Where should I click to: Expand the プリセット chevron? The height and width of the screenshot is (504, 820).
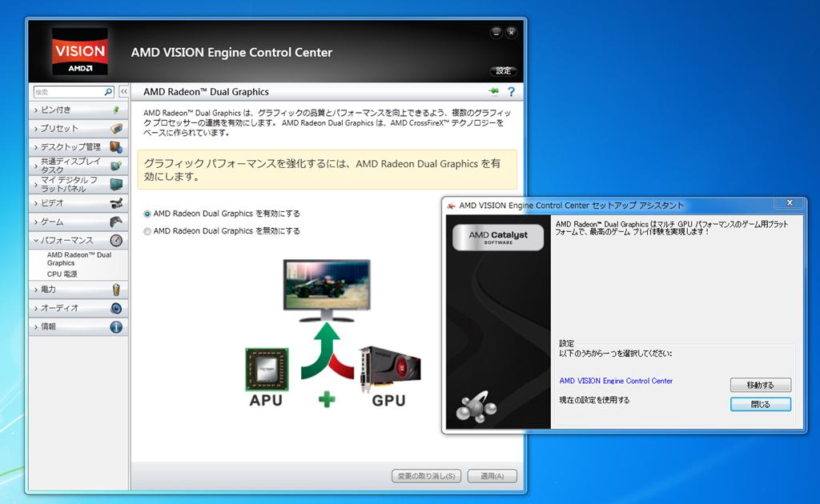(x=36, y=129)
